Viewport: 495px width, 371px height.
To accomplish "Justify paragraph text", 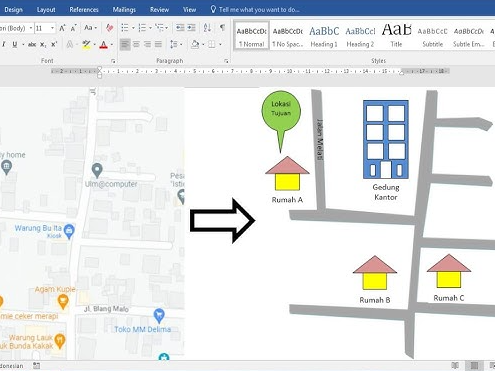I will 158,44.
